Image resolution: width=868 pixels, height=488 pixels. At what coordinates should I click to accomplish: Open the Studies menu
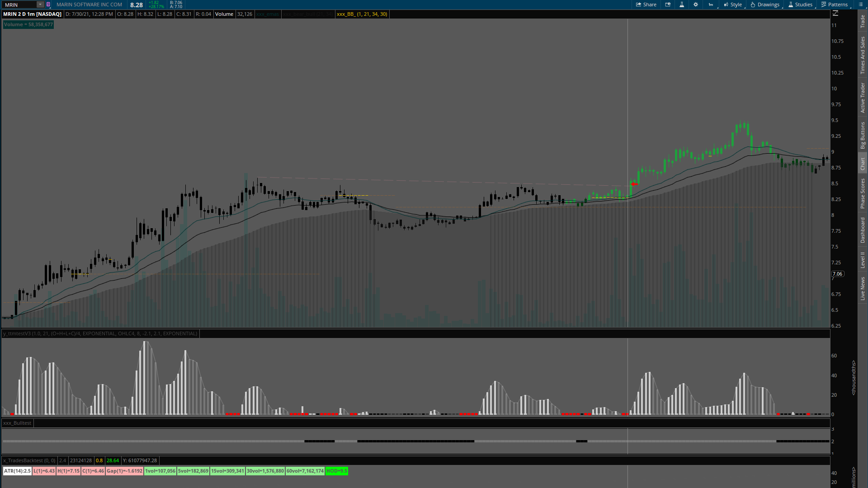(800, 5)
